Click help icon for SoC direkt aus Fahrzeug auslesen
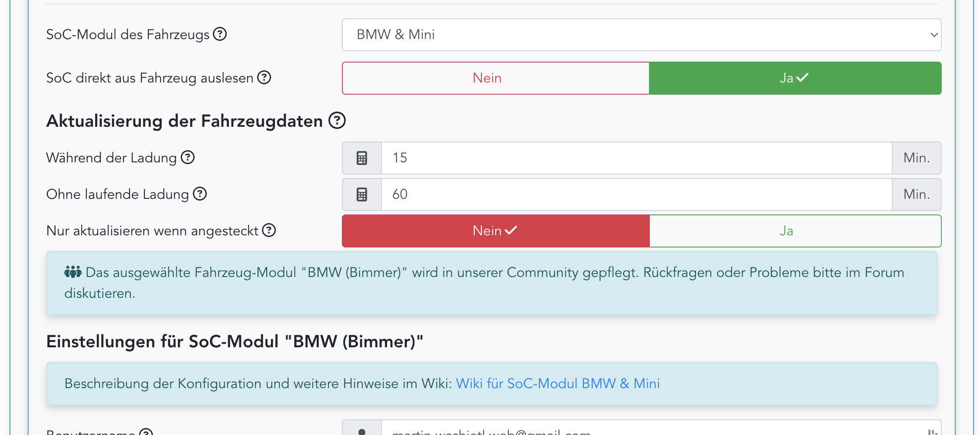 pyautogui.click(x=264, y=77)
